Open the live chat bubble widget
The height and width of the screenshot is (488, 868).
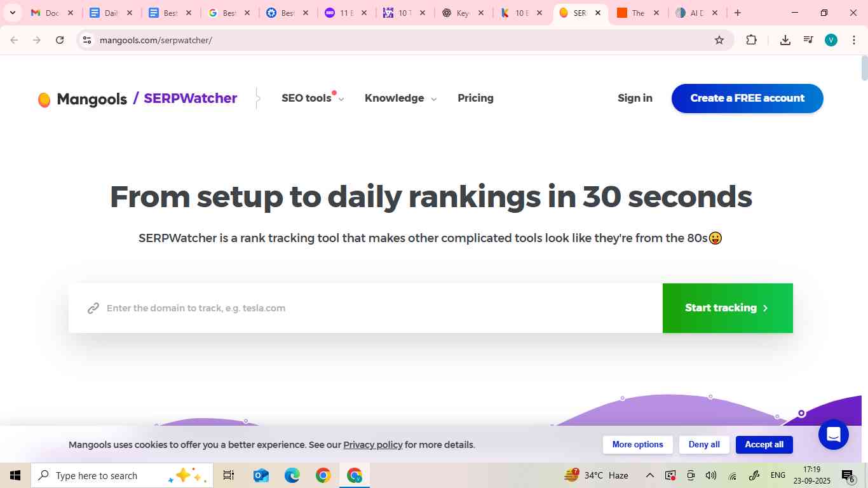833,434
